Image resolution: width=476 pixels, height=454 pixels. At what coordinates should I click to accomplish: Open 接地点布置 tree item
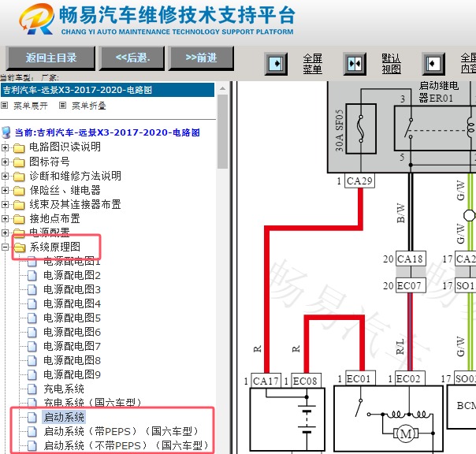coord(54,218)
